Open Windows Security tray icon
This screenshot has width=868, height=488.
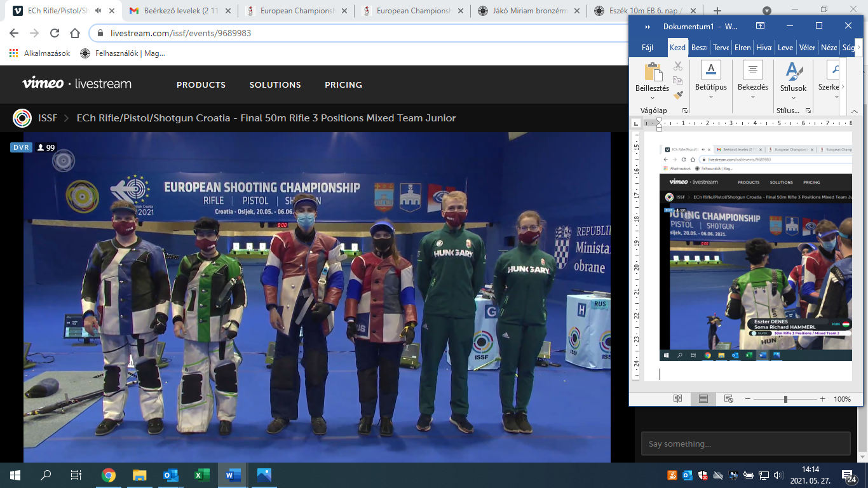click(x=702, y=475)
